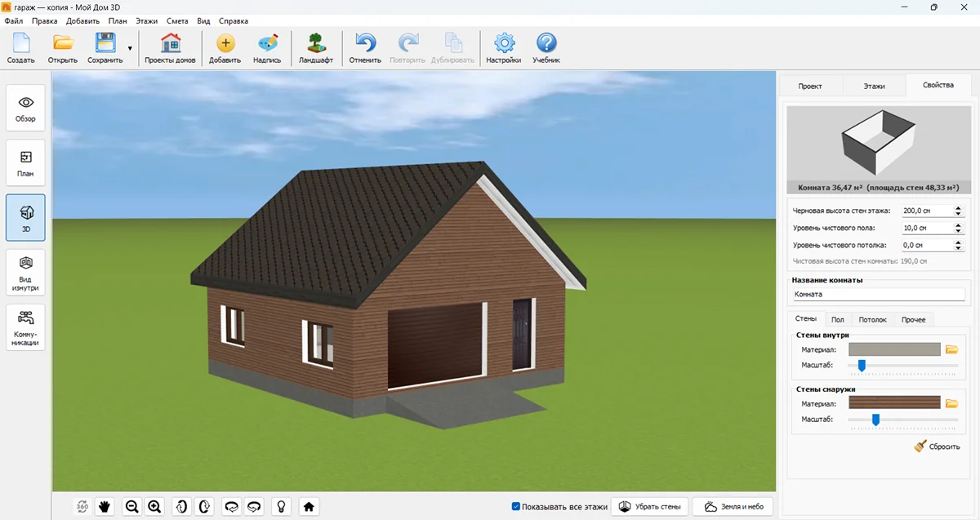Click the Сбросить reset button
This screenshot has height=520, width=980.
pyautogui.click(x=938, y=447)
